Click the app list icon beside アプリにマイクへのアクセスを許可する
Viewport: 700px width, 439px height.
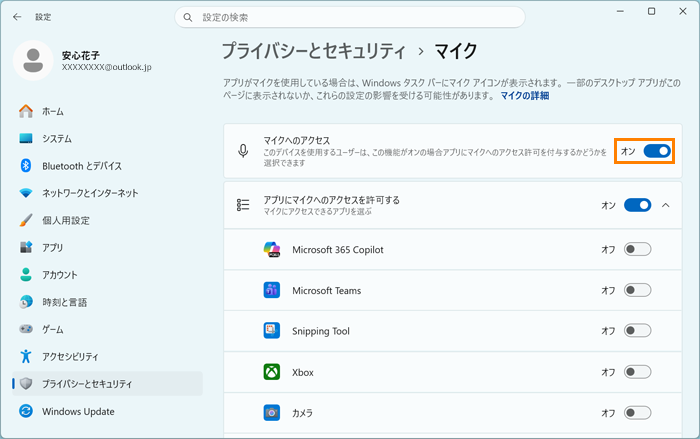[x=243, y=205]
